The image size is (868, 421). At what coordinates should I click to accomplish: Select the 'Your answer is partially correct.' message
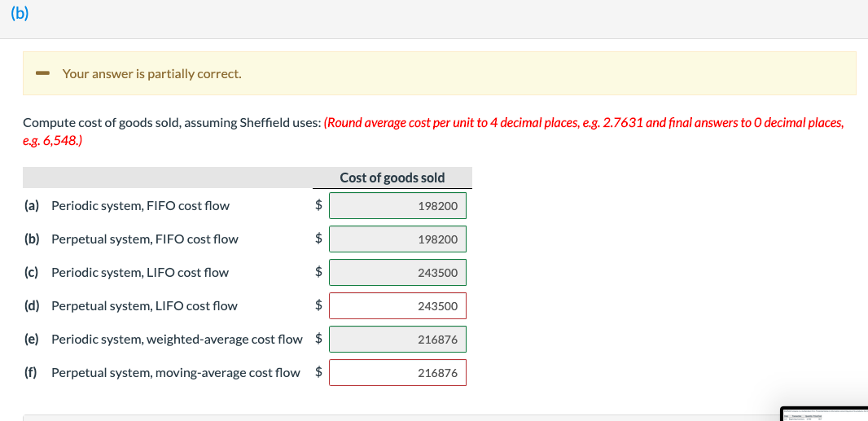click(x=151, y=73)
